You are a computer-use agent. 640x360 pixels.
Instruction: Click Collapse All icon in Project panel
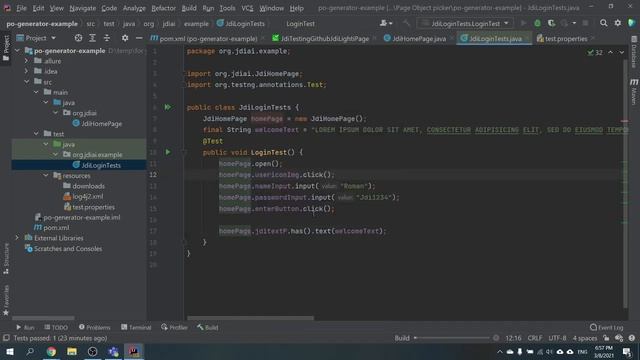(x=107, y=38)
